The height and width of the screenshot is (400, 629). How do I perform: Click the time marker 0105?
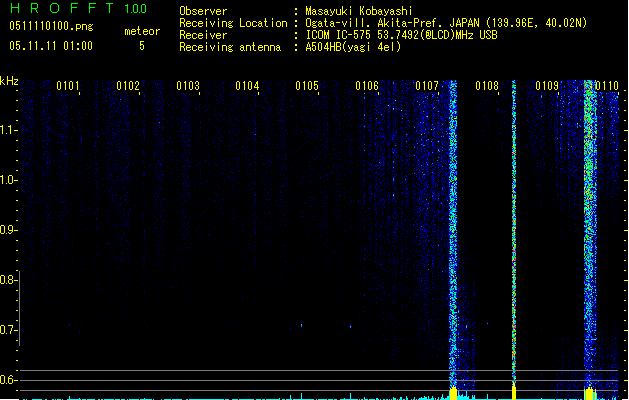(307, 86)
